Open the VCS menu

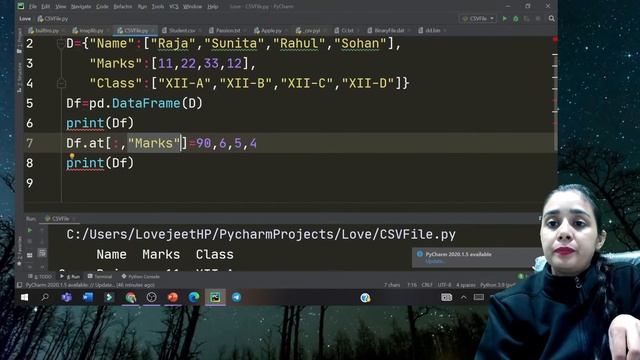174,7
